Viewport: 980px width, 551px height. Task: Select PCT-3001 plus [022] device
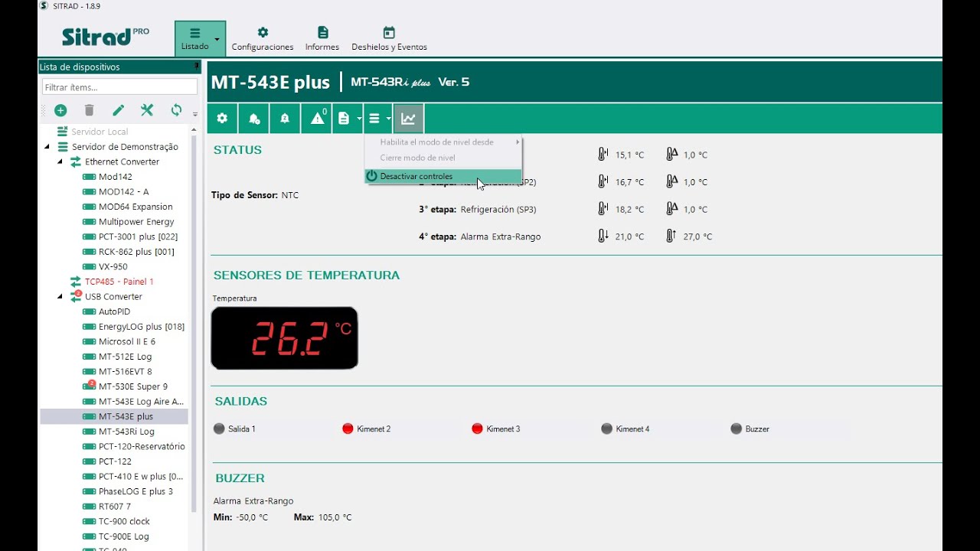click(138, 236)
